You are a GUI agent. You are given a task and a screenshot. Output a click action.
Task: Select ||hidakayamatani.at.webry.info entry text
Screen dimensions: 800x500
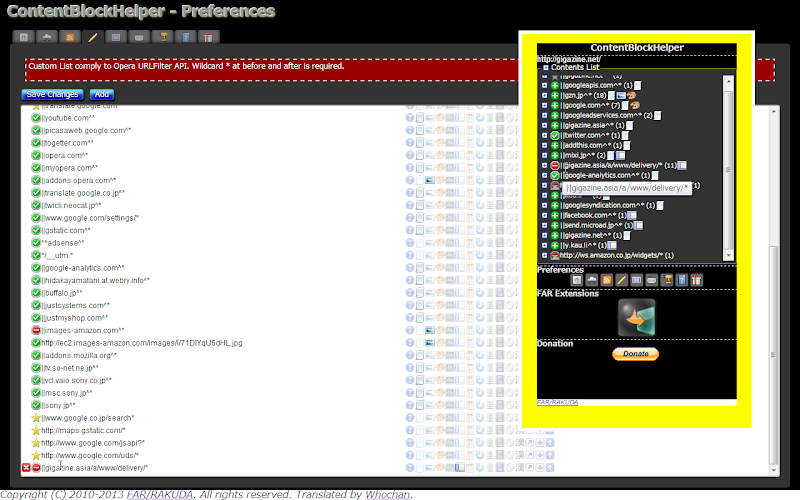pyautogui.click(x=95, y=281)
